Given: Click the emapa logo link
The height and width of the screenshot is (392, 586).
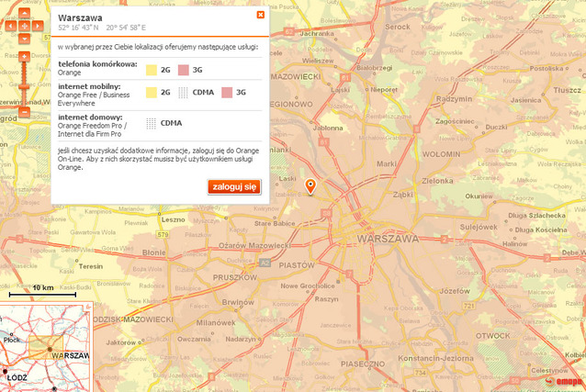Looking at the screenshot, I should click(561, 381).
